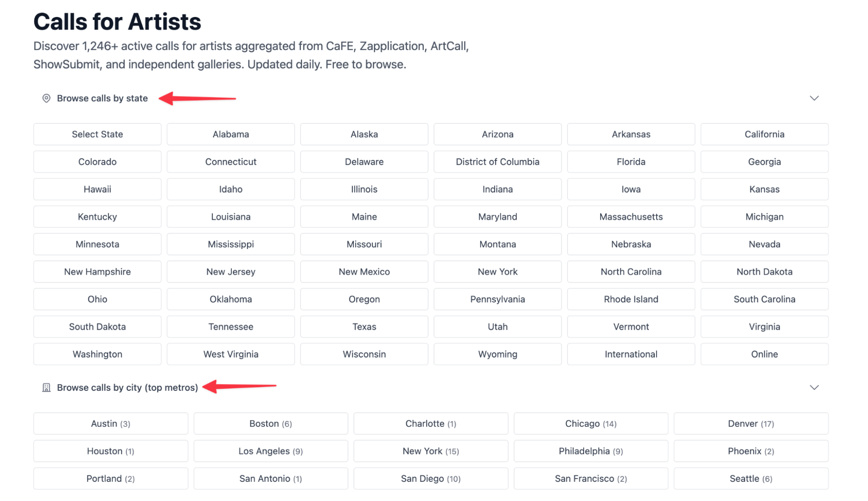Choose California from the state list
The width and height of the screenshot is (868, 501).
tap(764, 134)
